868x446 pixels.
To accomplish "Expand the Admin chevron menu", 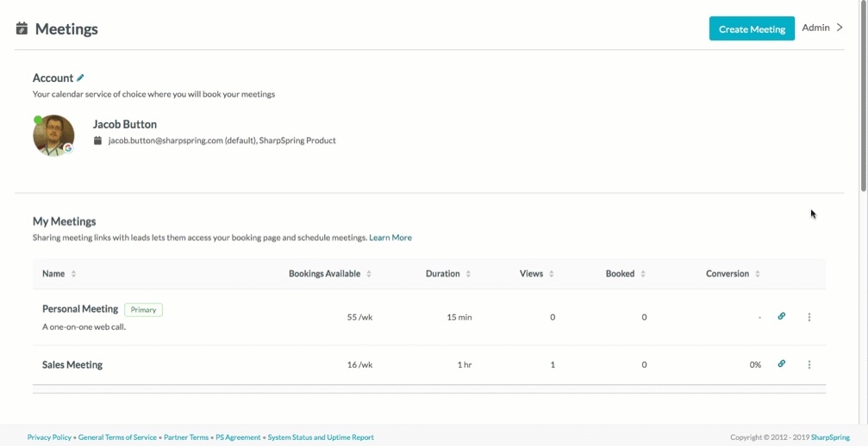I will (840, 28).
